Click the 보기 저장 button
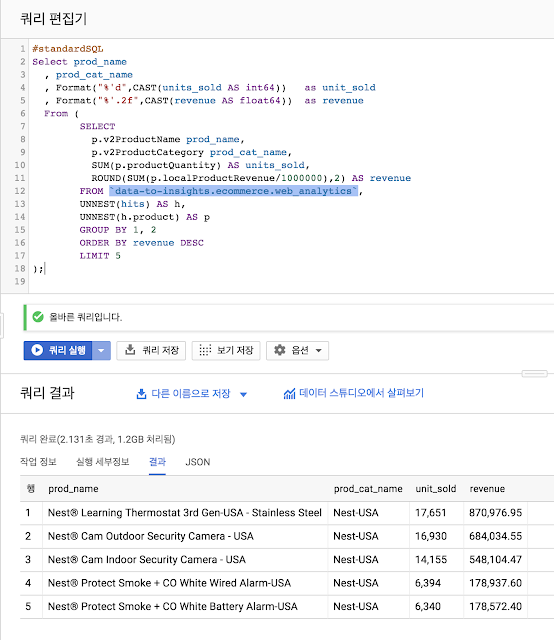Image resolution: width=554 pixels, height=640 pixels. (x=226, y=351)
